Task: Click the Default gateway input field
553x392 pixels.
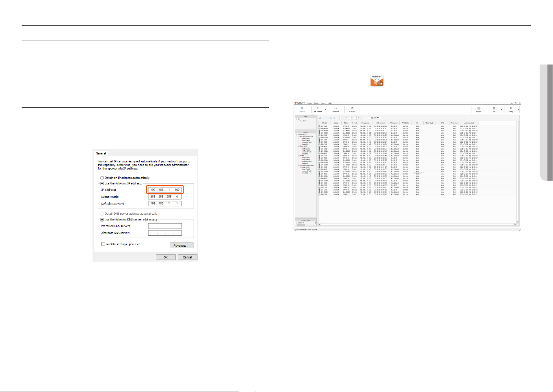Action: 165,203
